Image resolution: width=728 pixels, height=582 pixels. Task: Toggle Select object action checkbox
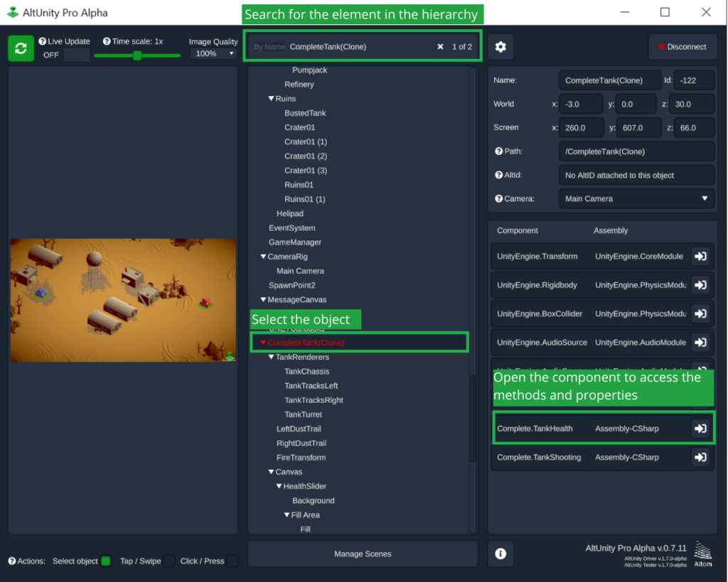pos(106,561)
